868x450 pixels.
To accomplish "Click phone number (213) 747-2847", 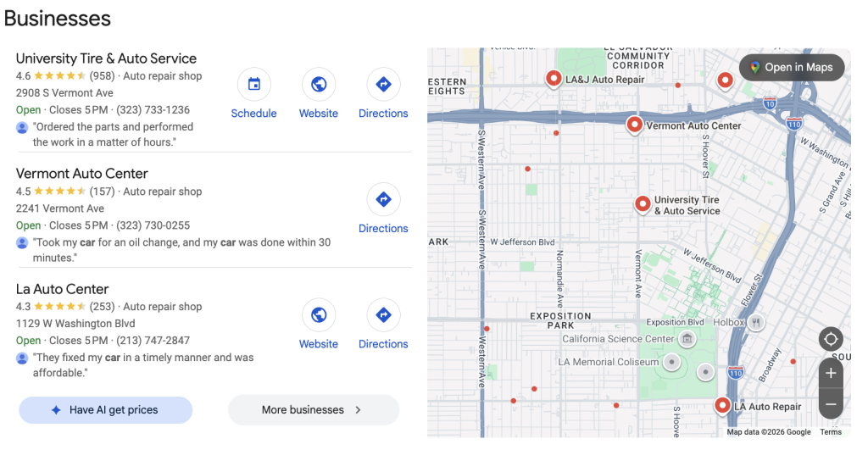I will pos(153,341).
